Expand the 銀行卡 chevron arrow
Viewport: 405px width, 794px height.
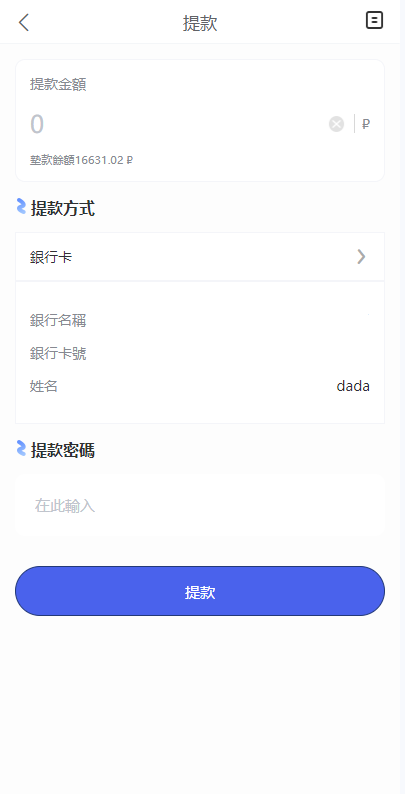(361, 257)
